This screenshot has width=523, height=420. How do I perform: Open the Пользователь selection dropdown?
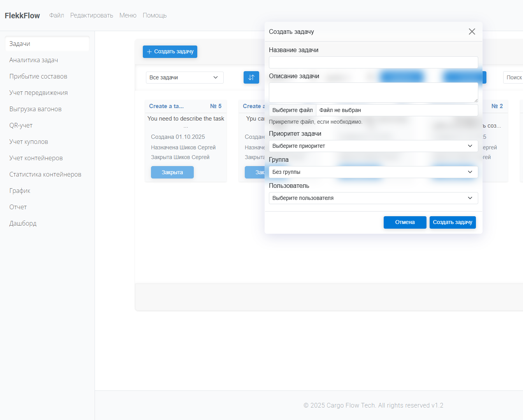click(x=373, y=198)
